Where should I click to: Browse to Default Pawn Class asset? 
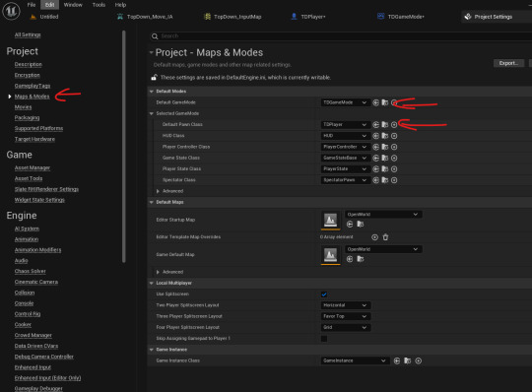pos(385,125)
